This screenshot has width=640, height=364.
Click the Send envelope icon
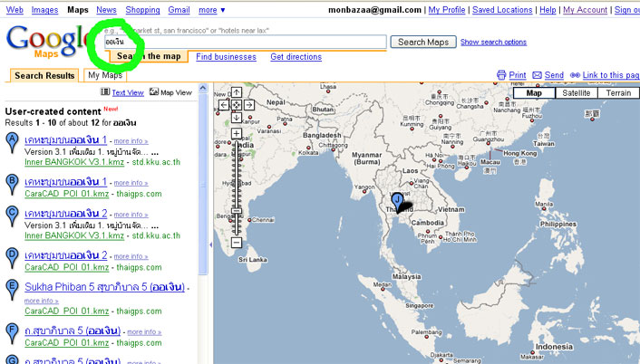(x=538, y=75)
